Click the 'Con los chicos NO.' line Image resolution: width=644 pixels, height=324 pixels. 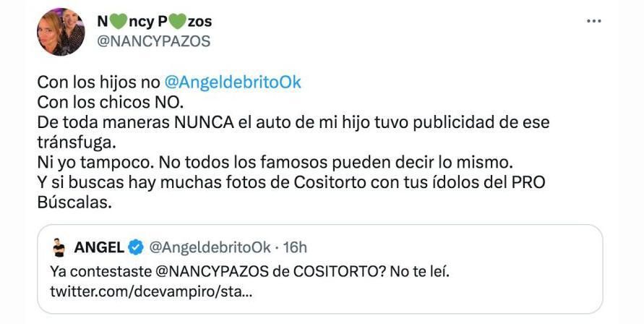click(111, 102)
